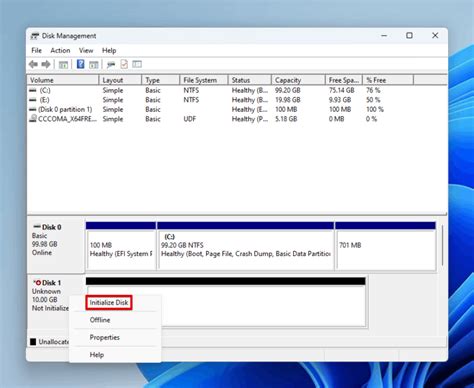Click the Back arrow toolbar icon
Viewport: 474px width, 388px height.
click(x=33, y=64)
